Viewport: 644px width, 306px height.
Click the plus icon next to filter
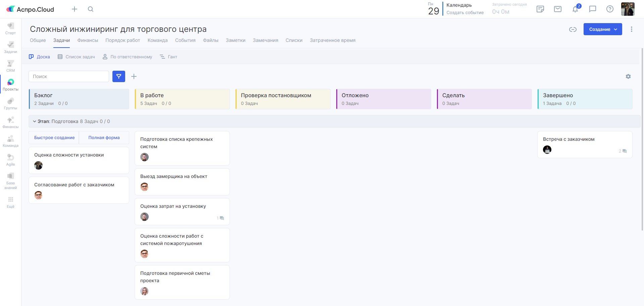(134, 76)
